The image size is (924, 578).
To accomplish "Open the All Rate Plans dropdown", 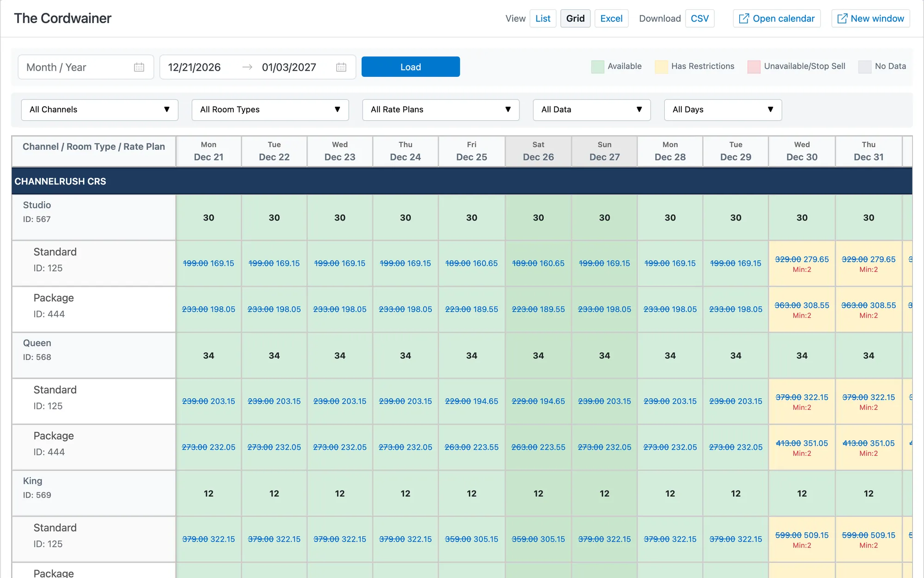I will 441,110.
